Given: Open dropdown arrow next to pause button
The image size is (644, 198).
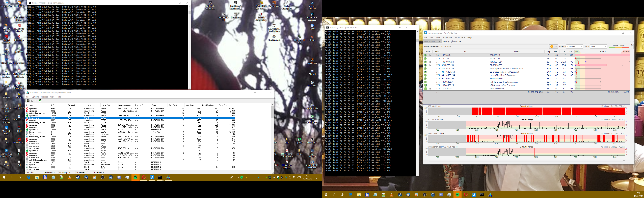Looking at the screenshot, I should click(556, 47).
